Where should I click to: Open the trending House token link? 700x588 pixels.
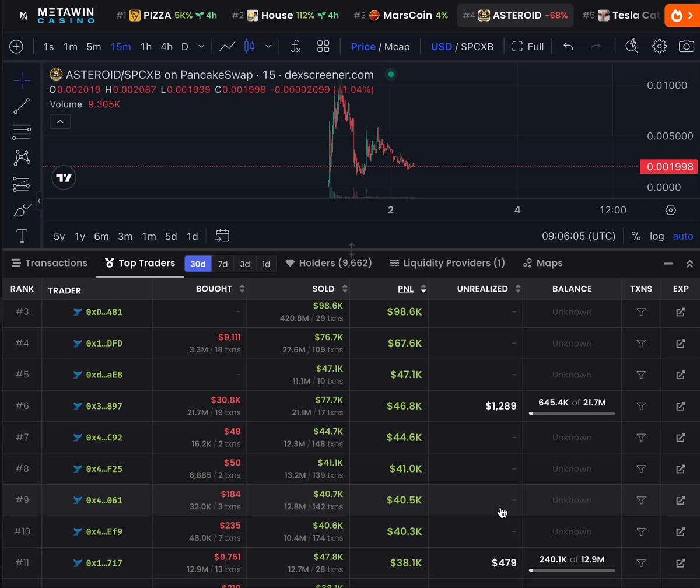(x=286, y=15)
